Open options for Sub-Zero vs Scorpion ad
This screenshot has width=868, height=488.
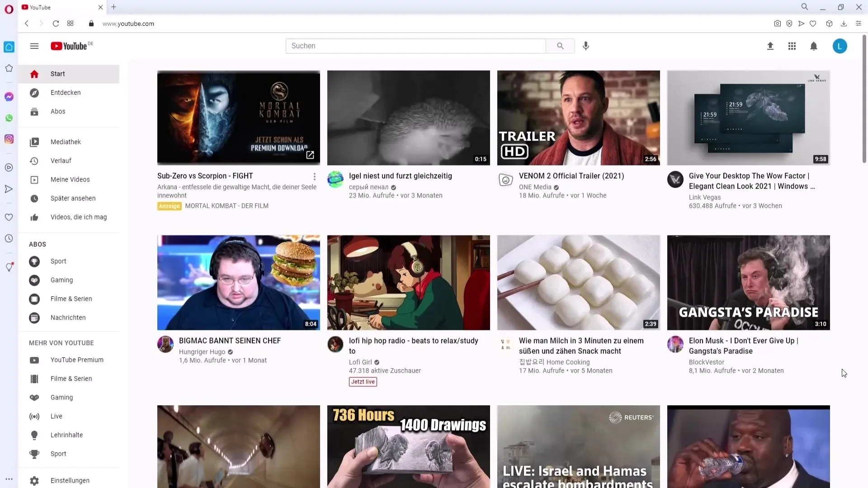point(315,176)
